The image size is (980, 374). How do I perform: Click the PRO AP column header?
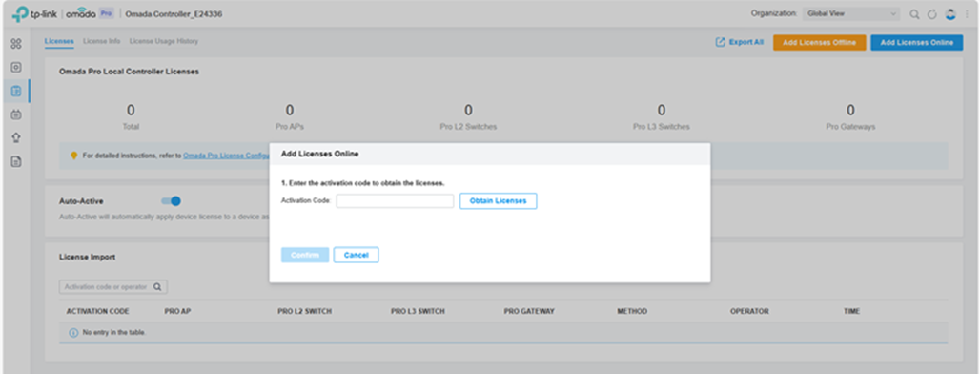coord(177,311)
